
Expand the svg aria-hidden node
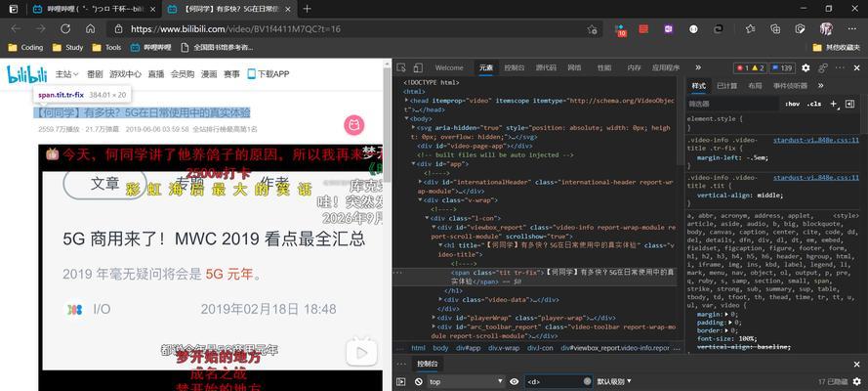[x=414, y=127]
